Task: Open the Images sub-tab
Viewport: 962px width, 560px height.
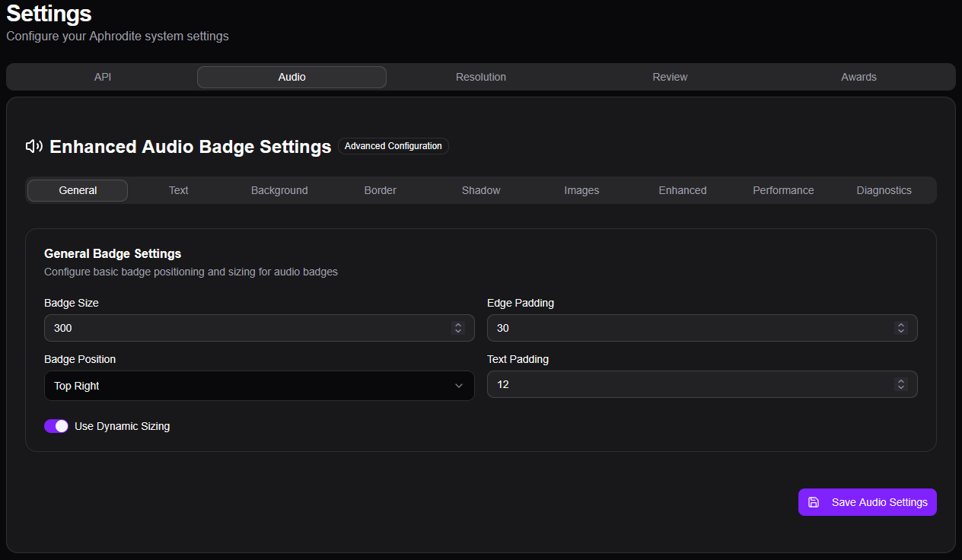Action: pos(581,190)
